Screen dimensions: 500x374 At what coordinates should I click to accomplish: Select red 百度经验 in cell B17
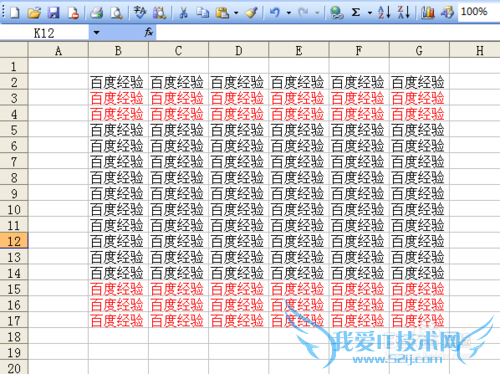(118, 321)
